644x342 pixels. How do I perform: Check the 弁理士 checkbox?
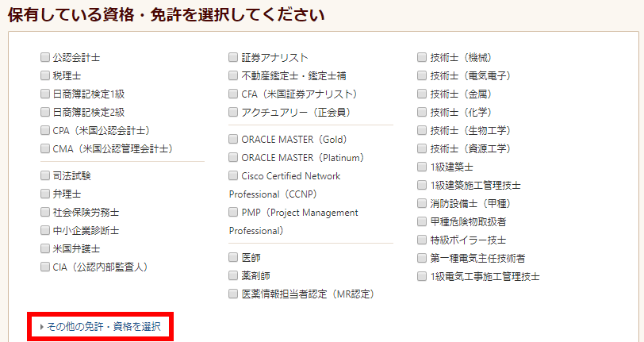[45, 194]
